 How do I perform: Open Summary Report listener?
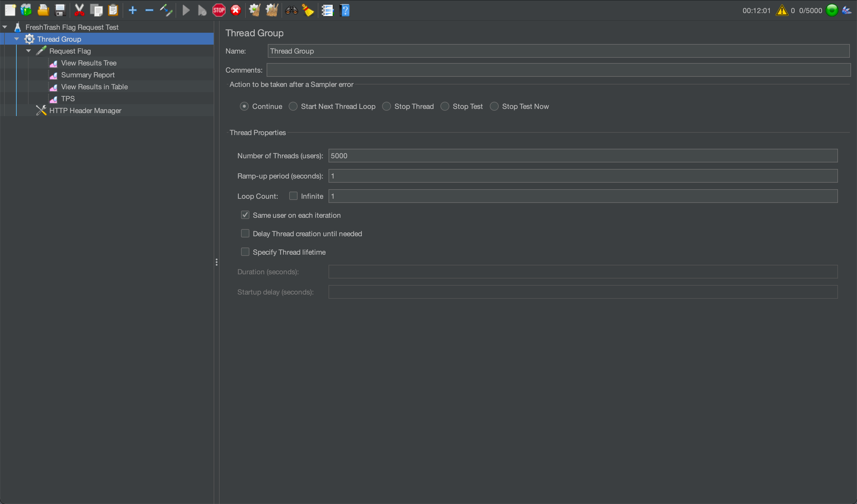coord(88,75)
